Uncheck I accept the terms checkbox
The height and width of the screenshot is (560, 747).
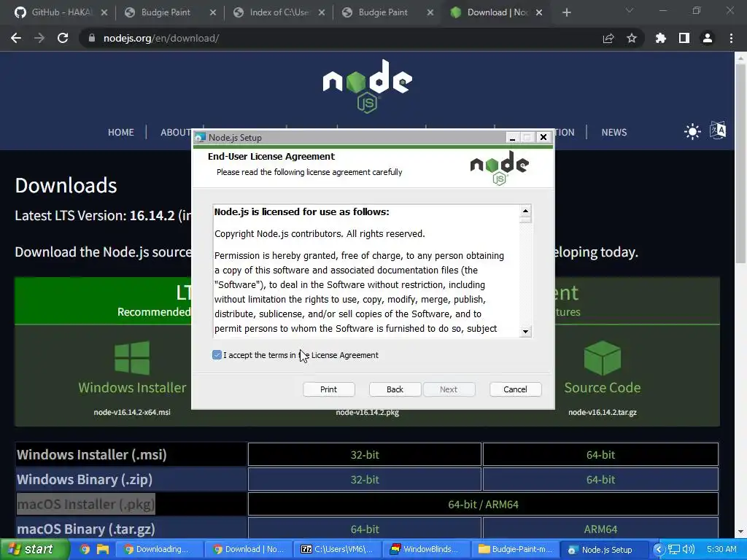217,355
